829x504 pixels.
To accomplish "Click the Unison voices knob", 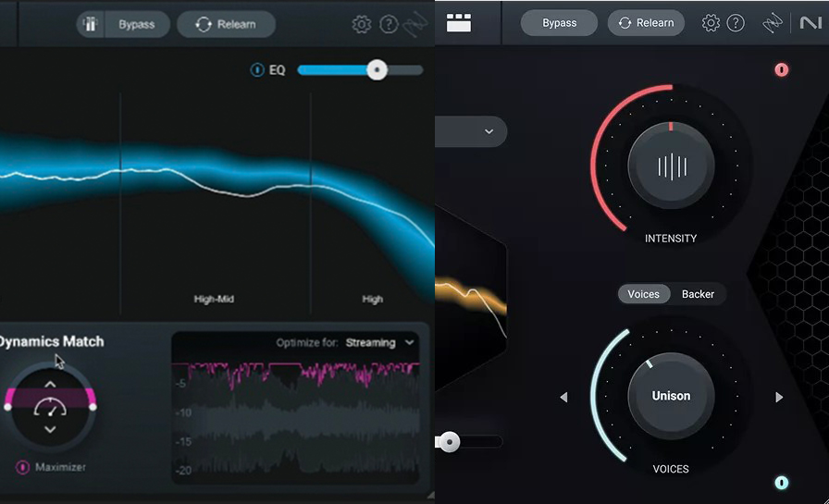I will tap(671, 396).
